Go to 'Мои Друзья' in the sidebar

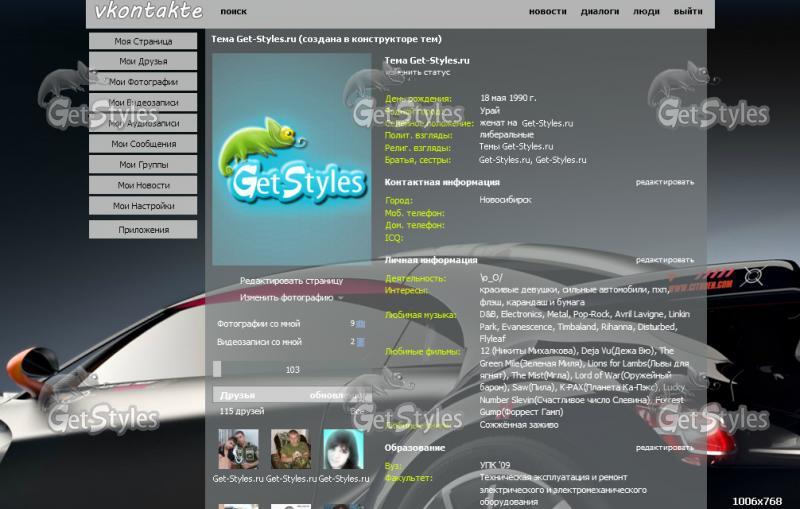coord(143,62)
